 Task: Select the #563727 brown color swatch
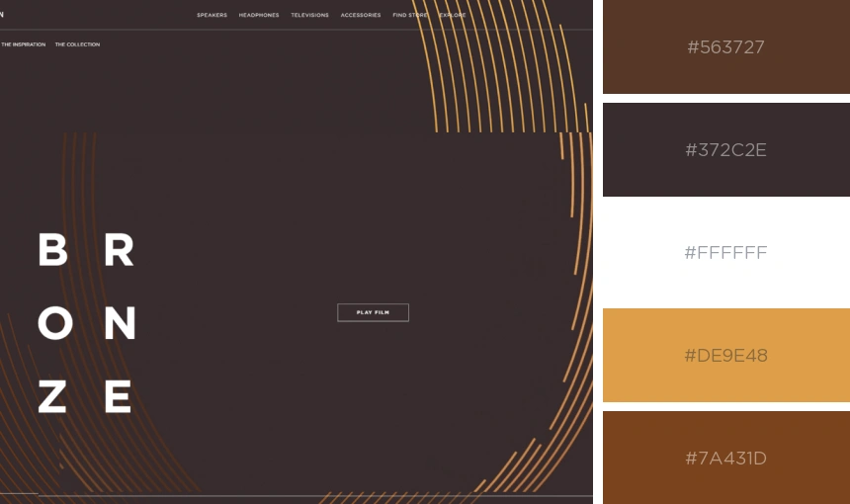726,46
